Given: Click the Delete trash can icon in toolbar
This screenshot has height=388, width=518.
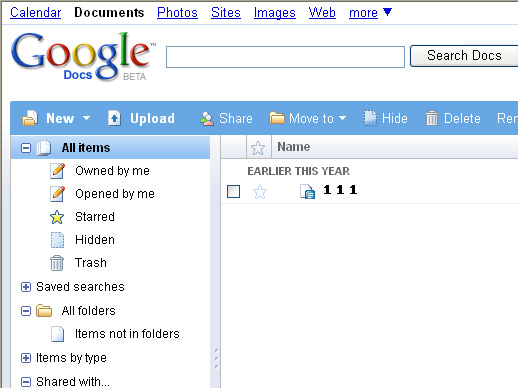Looking at the screenshot, I should tap(432, 118).
